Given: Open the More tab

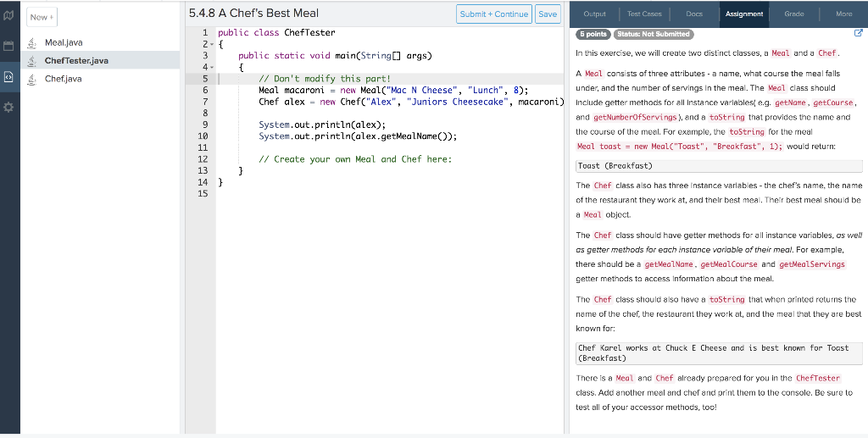Looking at the screenshot, I should tap(843, 14).
